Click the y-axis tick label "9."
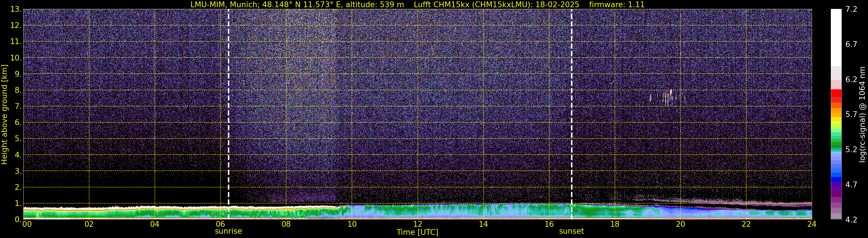This screenshot has width=868, height=238. pos(18,74)
